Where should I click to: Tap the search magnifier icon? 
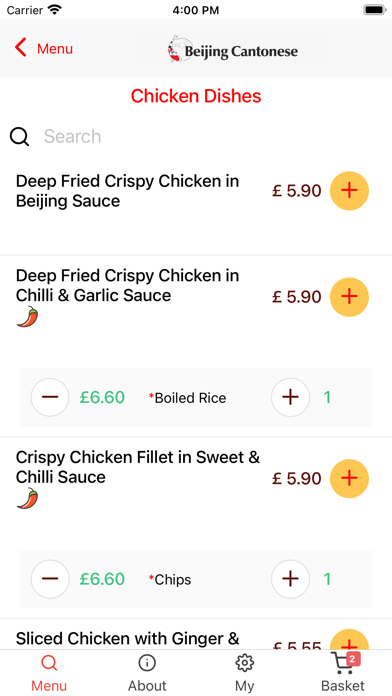20,137
